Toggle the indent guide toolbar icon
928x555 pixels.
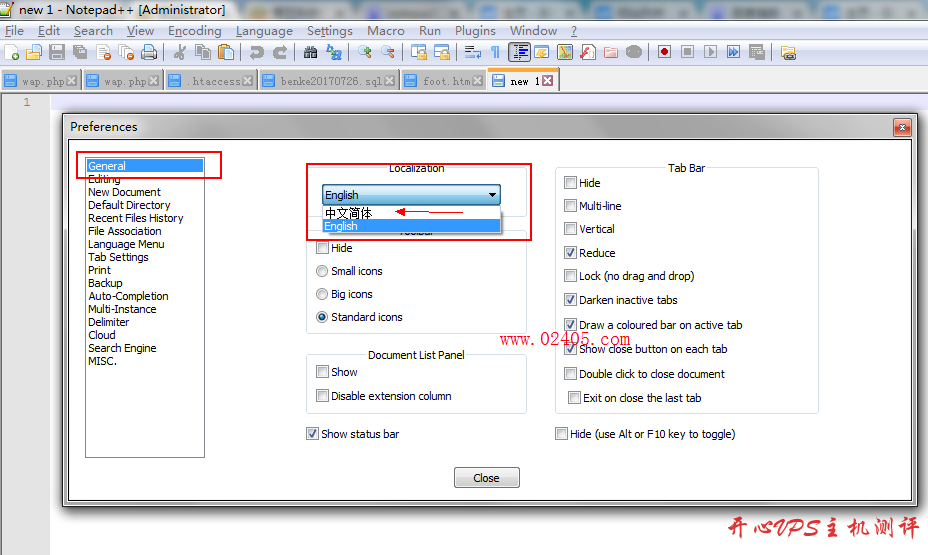coord(519,53)
